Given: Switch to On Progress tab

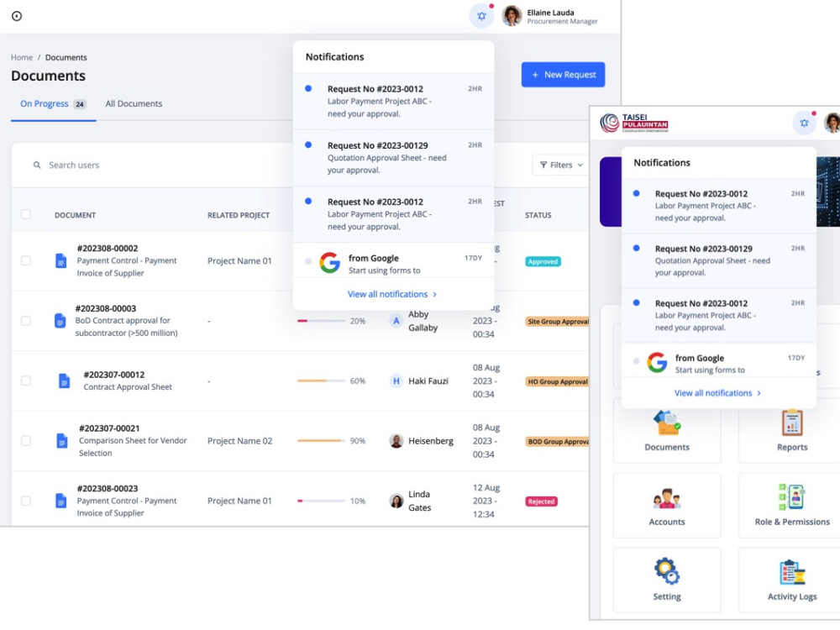Looking at the screenshot, I should tap(53, 104).
